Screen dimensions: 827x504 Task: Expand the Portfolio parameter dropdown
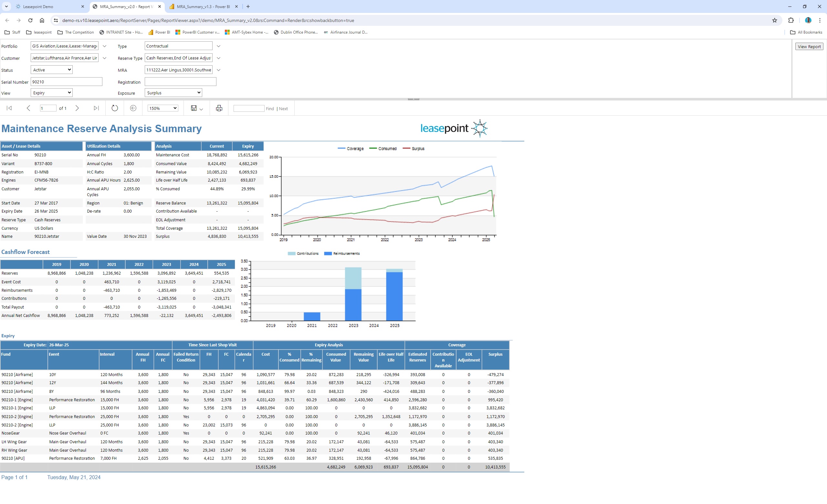point(104,46)
